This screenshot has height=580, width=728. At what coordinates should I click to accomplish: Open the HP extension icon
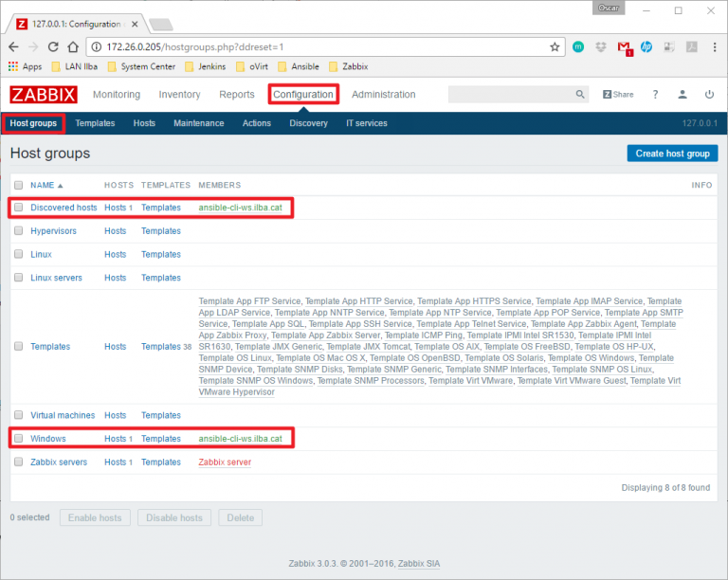(x=646, y=46)
